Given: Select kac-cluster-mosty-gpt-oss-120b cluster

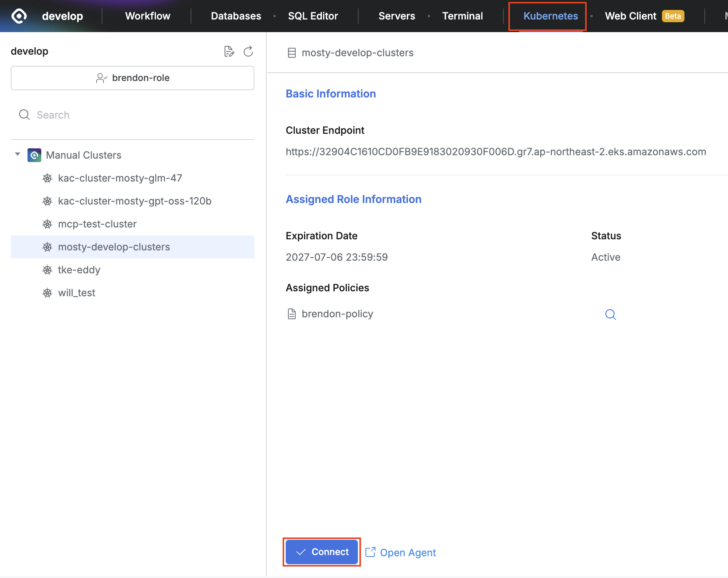Looking at the screenshot, I should pos(133,201).
